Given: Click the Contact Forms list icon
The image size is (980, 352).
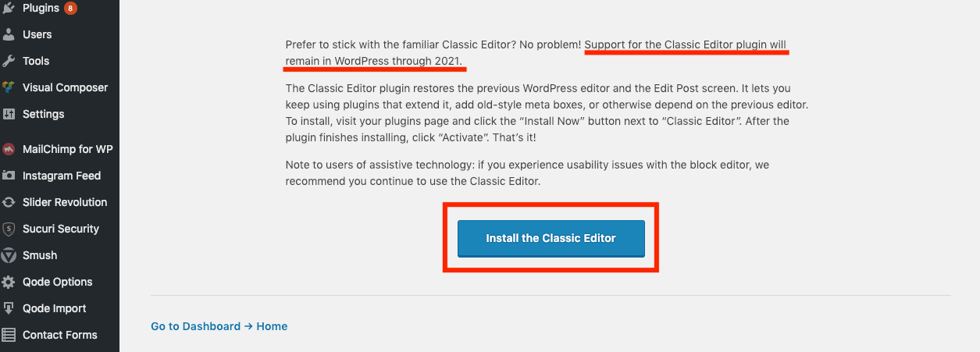Looking at the screenshot, I should click(9, 335).
